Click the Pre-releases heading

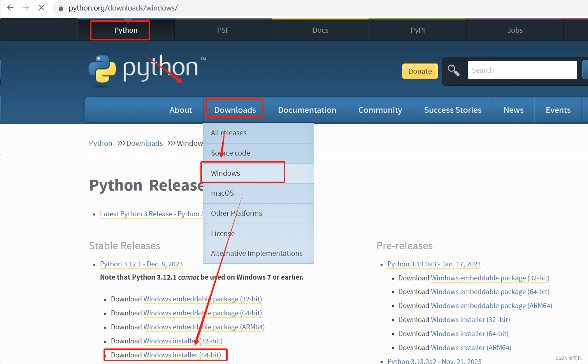[x=405, y=246]
